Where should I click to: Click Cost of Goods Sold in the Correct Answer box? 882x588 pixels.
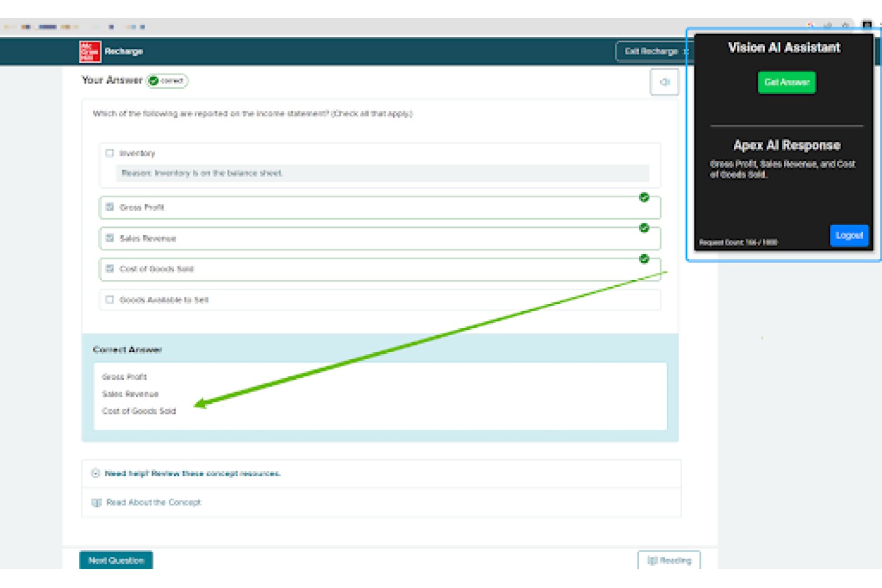point(139,411)
